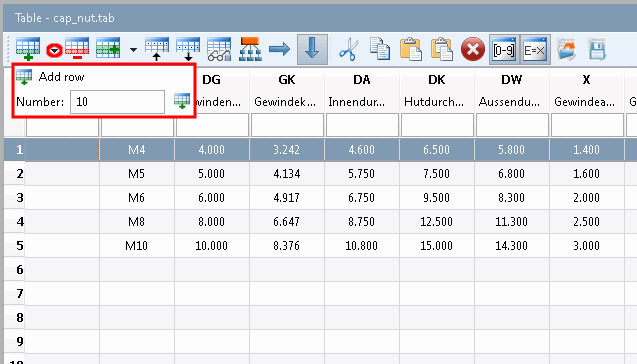Viewport: 637px width, 364px height.
Task: Click the second Paste clipboard icon
Action: point(442,49)
